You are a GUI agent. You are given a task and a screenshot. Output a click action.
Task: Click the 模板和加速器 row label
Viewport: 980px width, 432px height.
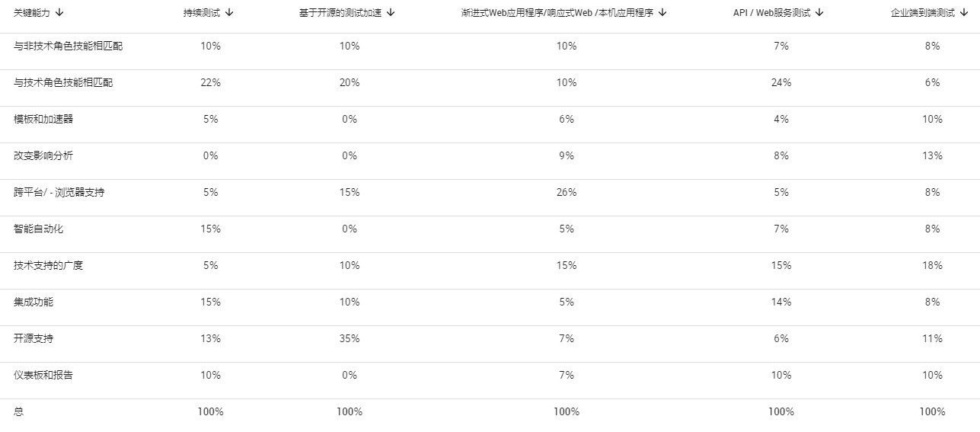click(43, 119)
